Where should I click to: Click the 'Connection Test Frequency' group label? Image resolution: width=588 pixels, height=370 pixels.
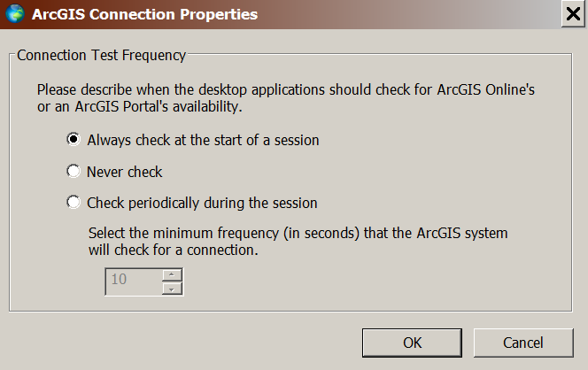[x=101, y=55]
